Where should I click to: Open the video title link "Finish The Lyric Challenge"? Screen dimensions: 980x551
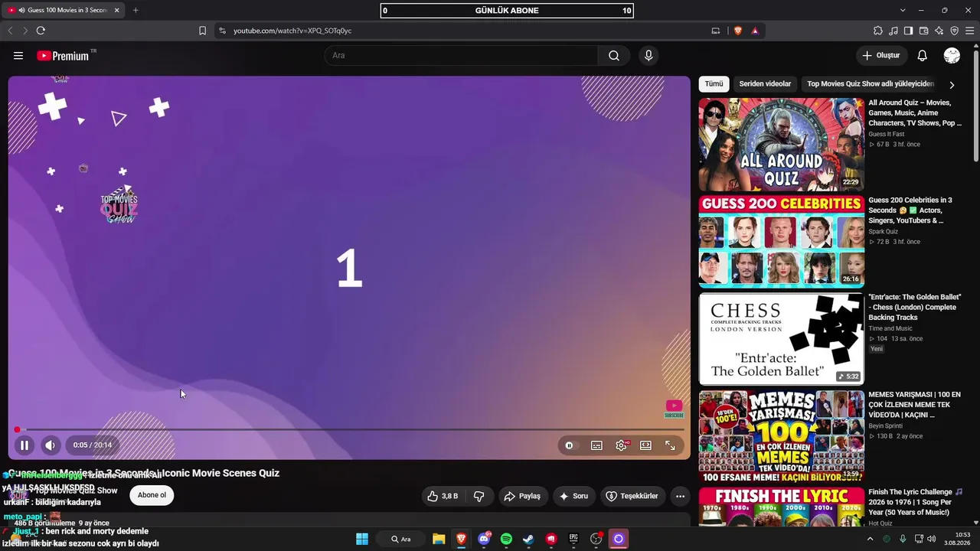pos(916,502)
